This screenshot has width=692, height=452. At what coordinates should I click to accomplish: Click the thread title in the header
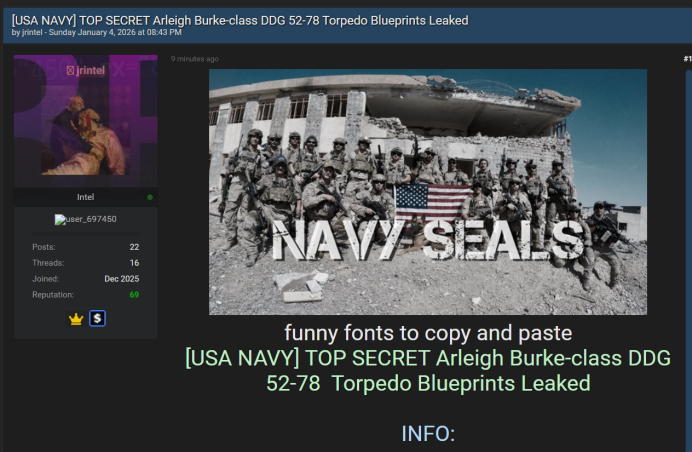tap(239, 20)
